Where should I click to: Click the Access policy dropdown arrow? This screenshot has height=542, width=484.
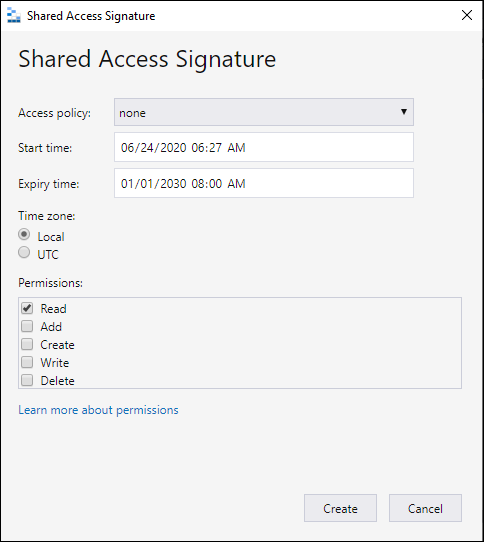pos(403,112)
